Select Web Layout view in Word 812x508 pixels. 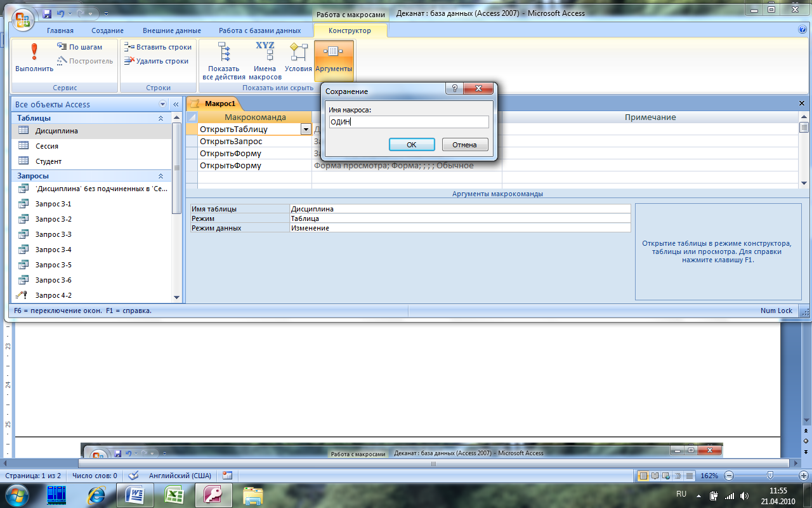pyautogui.click(x=667, y=476)
